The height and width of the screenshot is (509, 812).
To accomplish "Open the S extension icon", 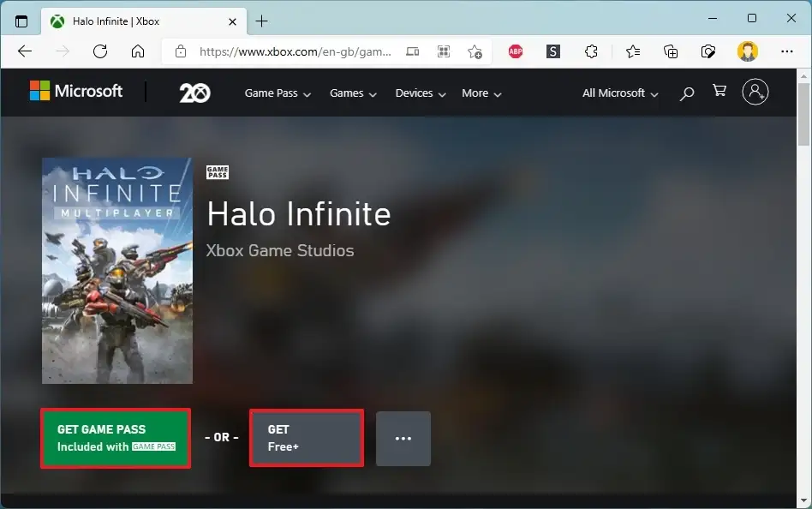I will pos(553,51).
